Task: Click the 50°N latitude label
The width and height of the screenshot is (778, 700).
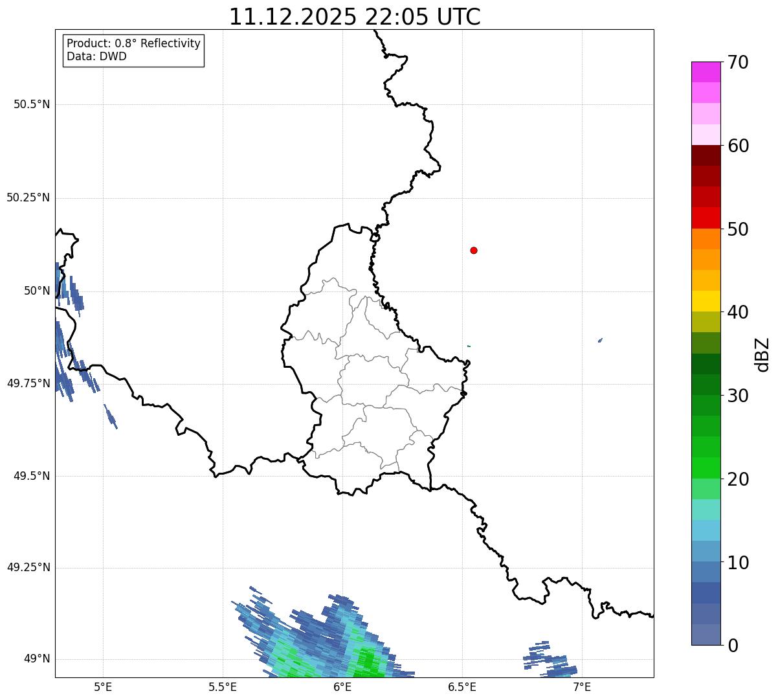Action: 37,291
